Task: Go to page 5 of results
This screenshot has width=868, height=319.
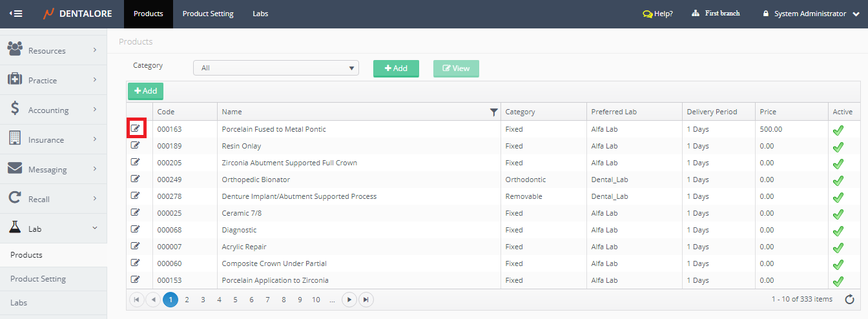Action: pos(235,300)
